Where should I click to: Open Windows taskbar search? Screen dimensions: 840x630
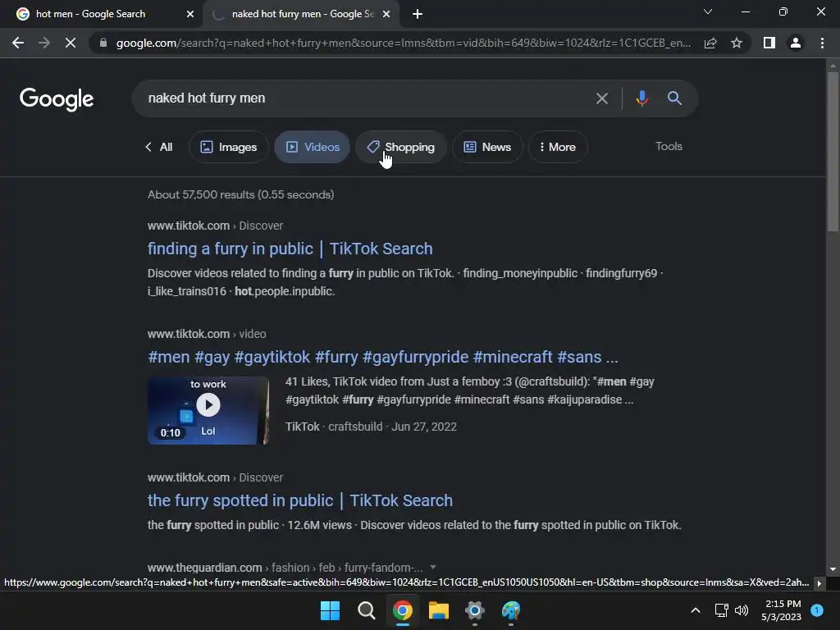pyautogui.click(x=367, y=610)
